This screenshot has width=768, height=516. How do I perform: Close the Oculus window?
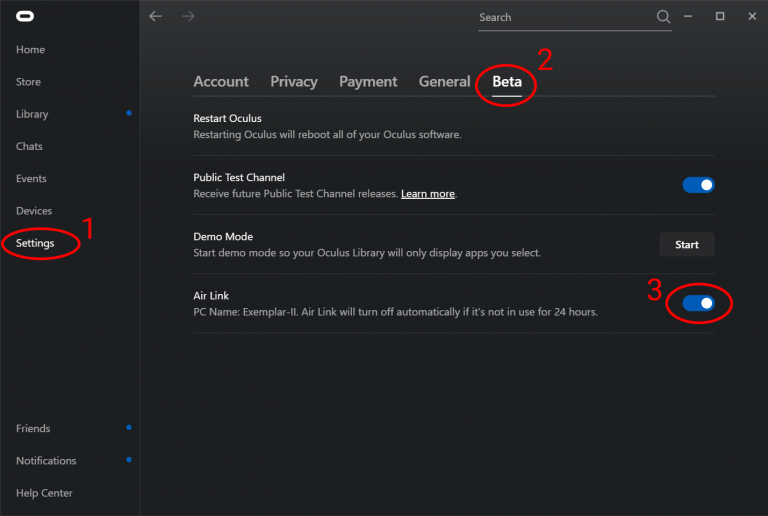[748, 16]
